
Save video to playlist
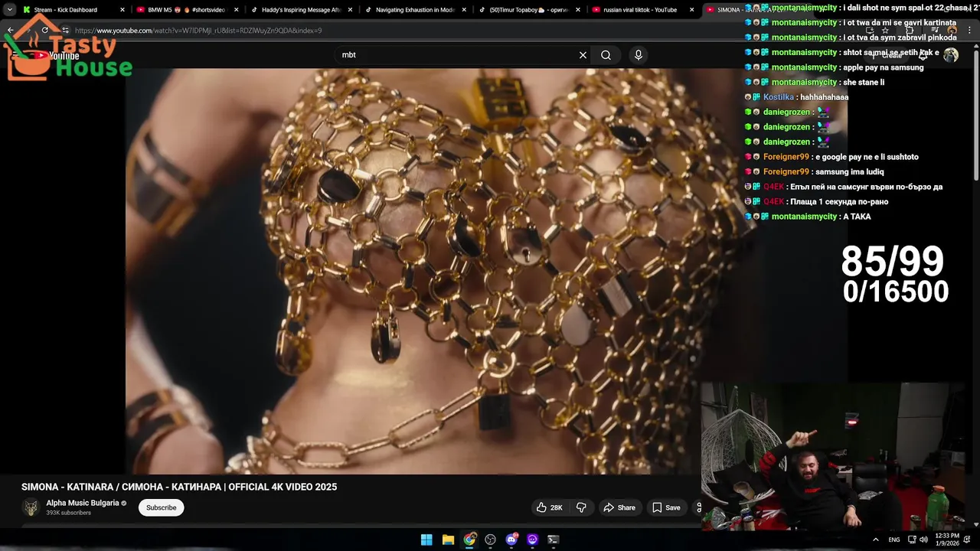pos(666,507)
